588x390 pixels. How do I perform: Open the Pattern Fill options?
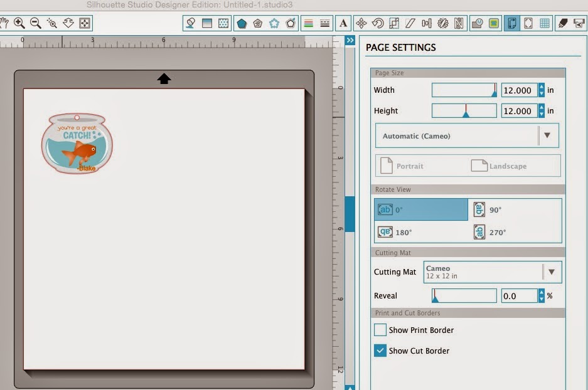click(224, 23)
